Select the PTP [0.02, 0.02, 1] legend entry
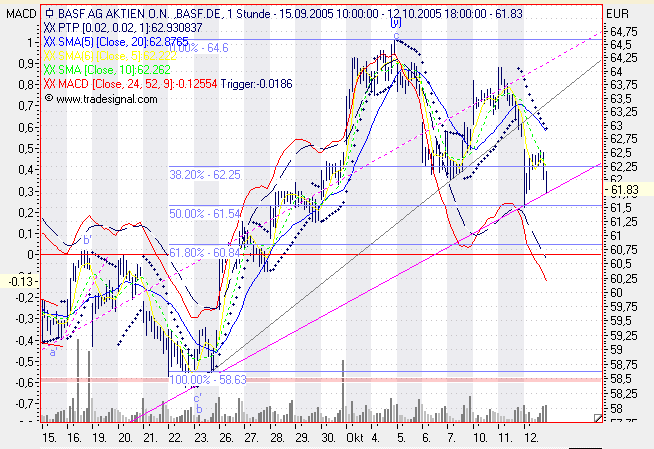 click(130, 28)
